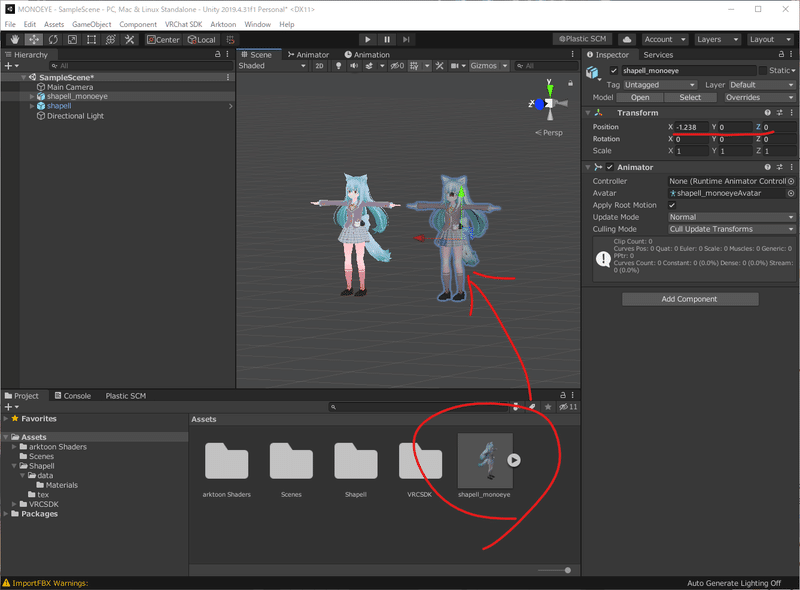Click the Open model button
This screenshot has width=800, height=590.
pyautogui.click(x=640, y=97)
